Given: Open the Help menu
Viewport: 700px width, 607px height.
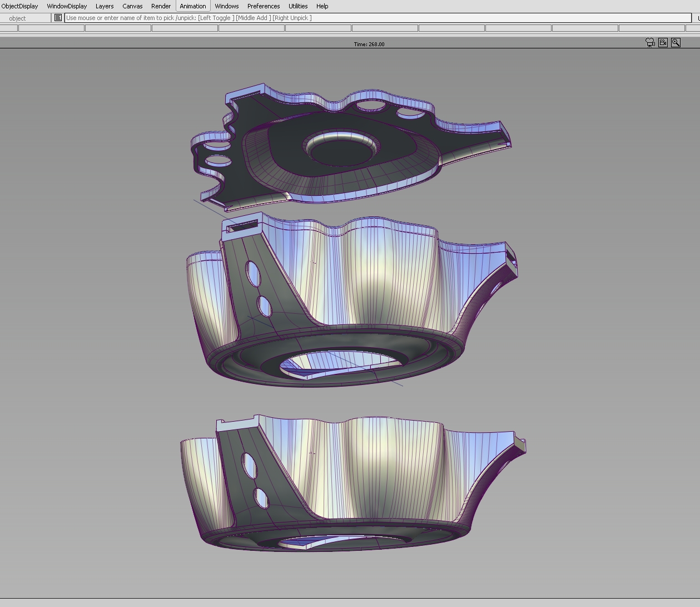Looking at the screenshot, I should [x=322, y=6].
